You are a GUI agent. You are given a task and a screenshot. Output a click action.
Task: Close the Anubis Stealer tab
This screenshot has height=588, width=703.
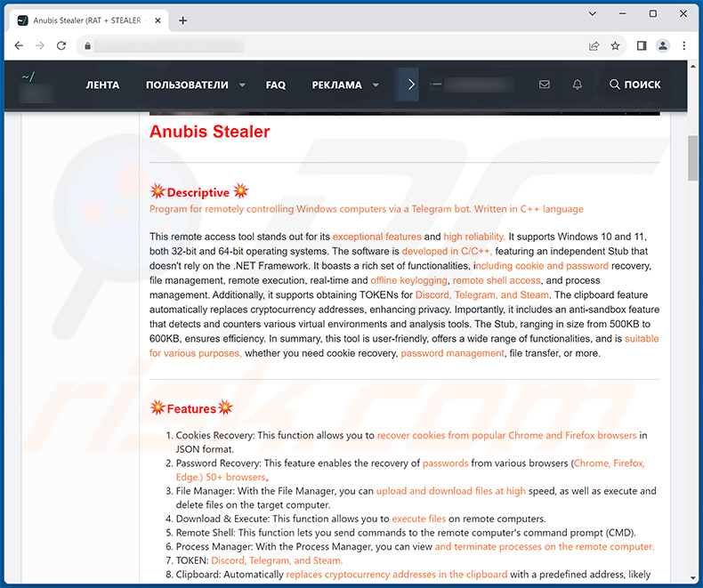click(158, 20)
